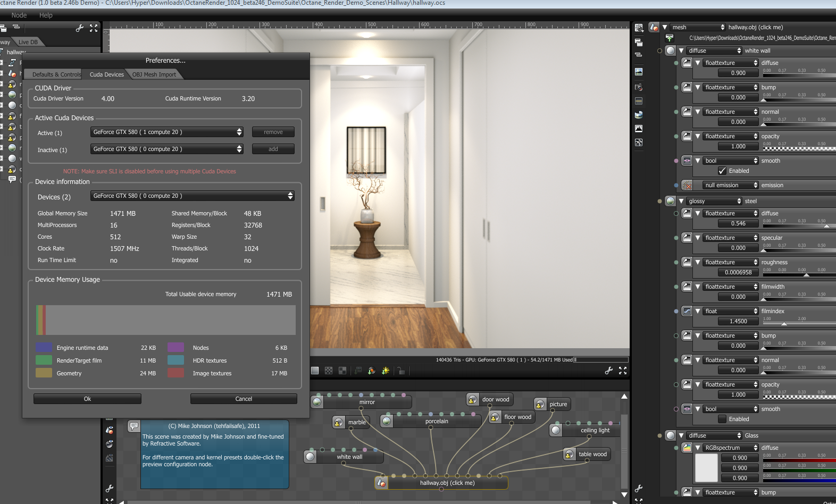Click the first checker-pattern icon in render toolbar
This screenshot has height=504, width=836.
point(315,371)
